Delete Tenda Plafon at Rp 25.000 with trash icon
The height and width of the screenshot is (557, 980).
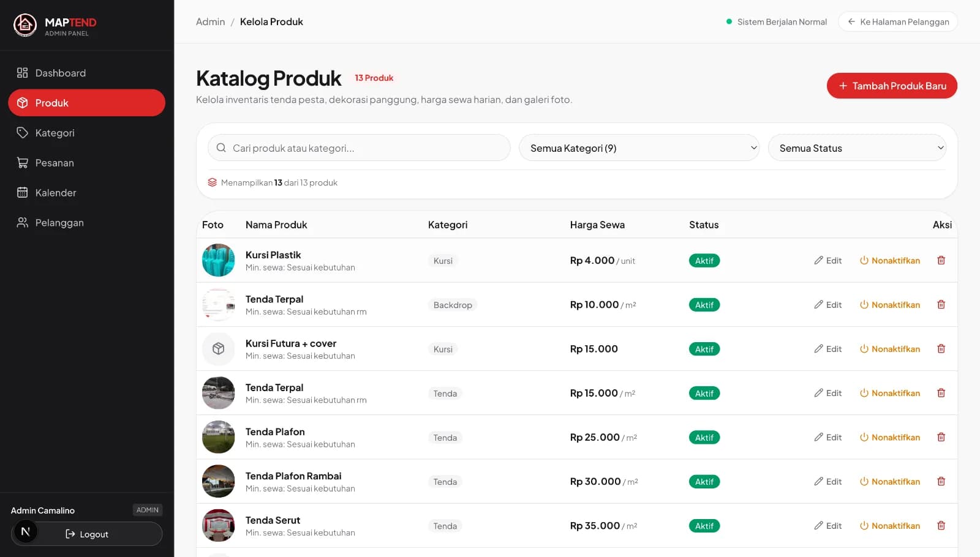(x=941, y=437)
